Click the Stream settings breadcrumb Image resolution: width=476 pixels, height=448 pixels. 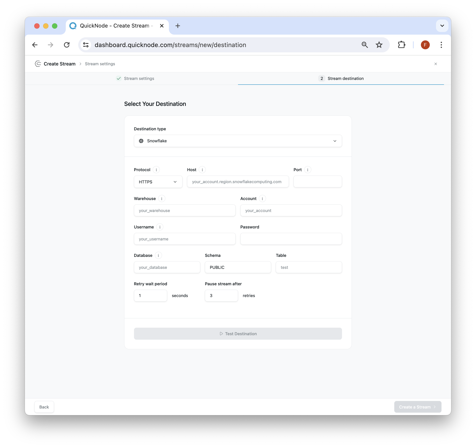100,64
